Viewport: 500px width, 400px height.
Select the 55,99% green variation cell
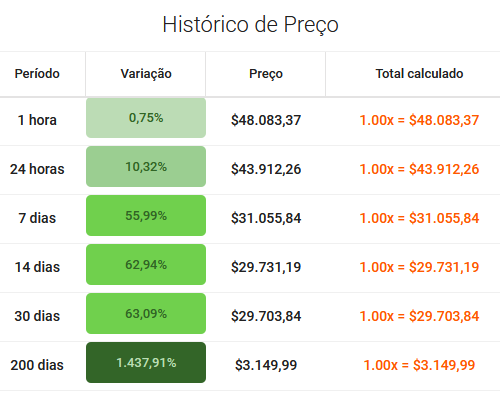click(x=146, y=216)
